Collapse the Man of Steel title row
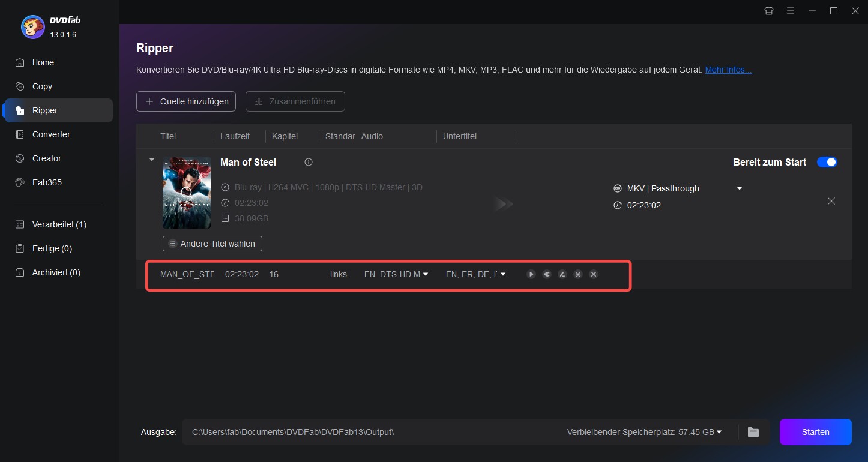This screenshot has width=868, height=462. click(x=152, y=160)
